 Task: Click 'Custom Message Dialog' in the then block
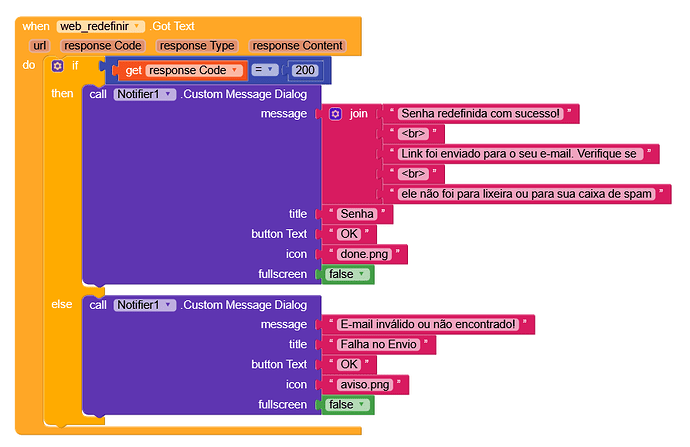[244, 94]
